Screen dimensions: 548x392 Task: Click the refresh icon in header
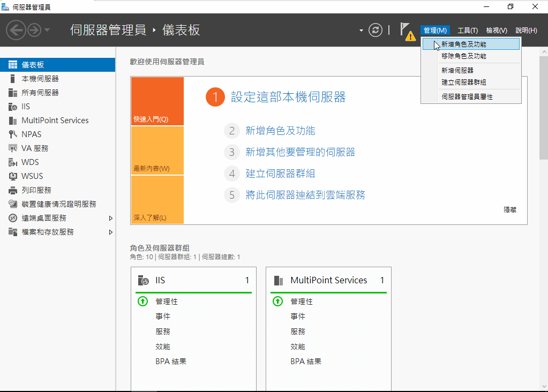click(x=376, y=31)
